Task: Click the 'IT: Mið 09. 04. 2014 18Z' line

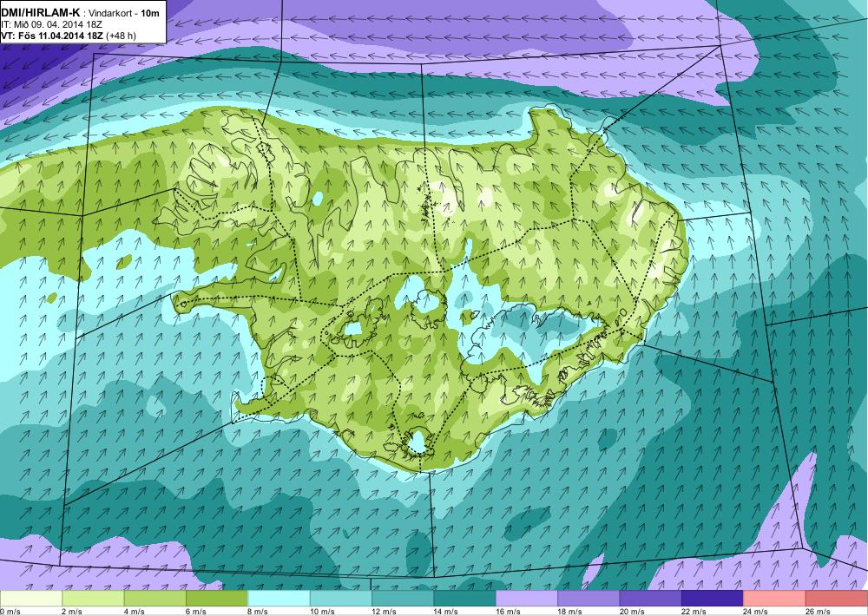Action: coord(51,24)
